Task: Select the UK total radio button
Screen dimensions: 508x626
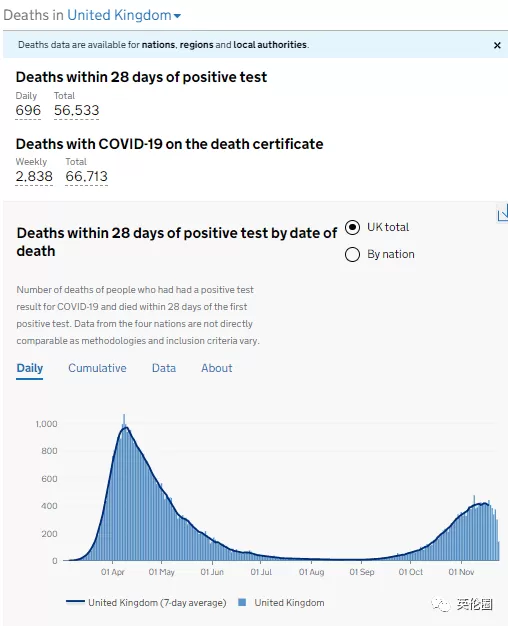Action: pyautogui.click(x=352, y=228)
